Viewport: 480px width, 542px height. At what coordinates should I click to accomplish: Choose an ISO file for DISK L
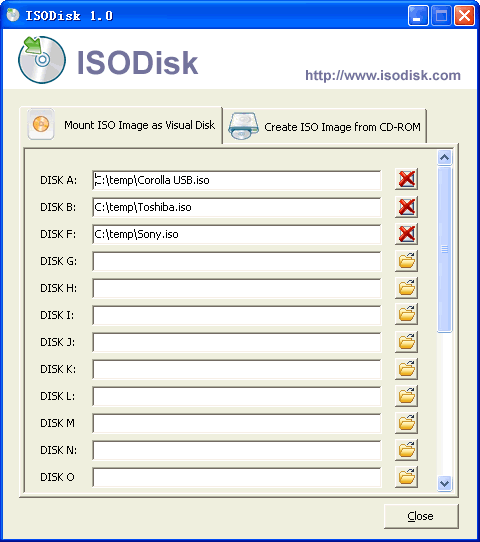406,395
